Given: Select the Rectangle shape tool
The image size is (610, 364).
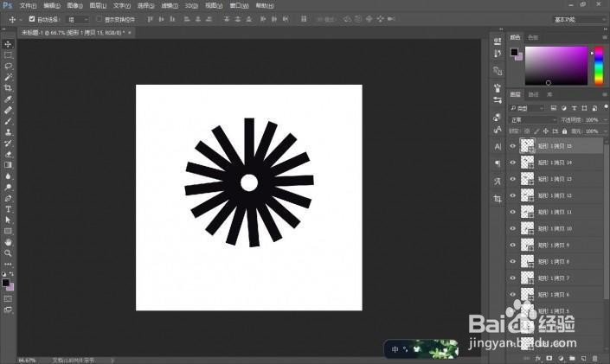Looking at the screenshot, I should click(8, 231).
